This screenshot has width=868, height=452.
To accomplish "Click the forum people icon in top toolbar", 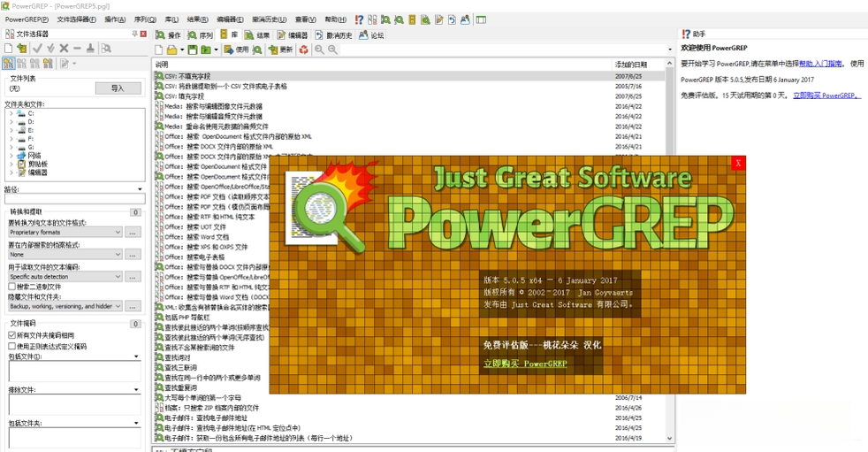I will pyautogui.click(x=465, y=20).
